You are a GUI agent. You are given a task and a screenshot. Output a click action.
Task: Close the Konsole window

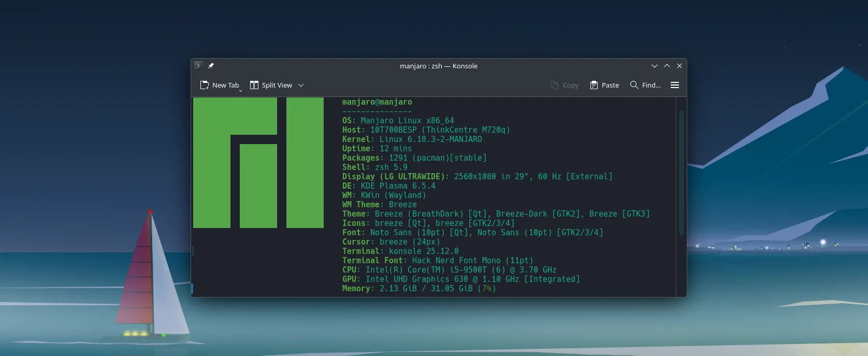pos(679,66)
